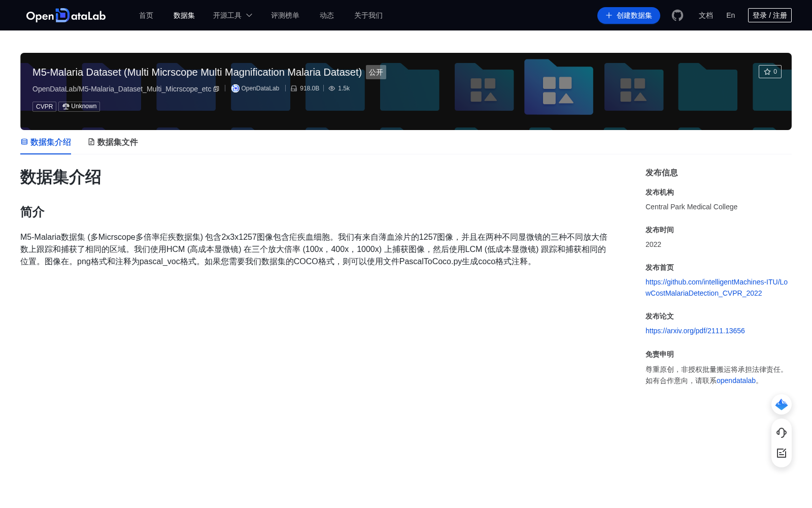
Task: Open the GitHub LowCostMalariaDetection homepage link
Action: [717, 288]
